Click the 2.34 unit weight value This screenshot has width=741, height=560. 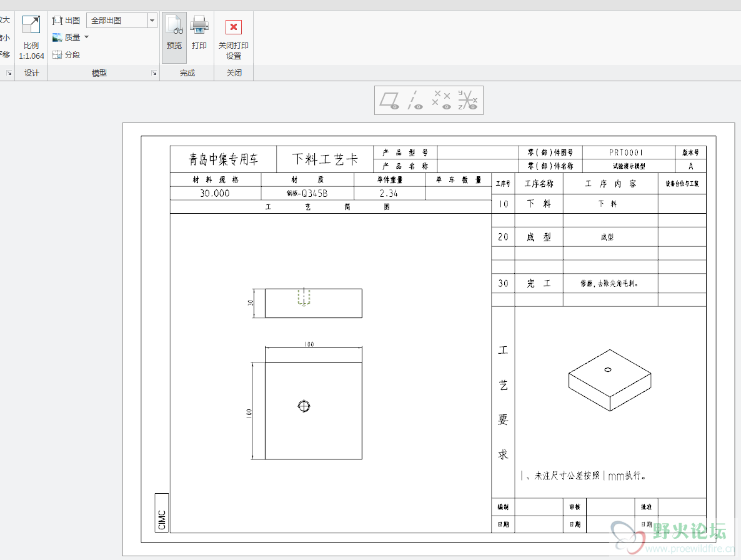(389, 193)
